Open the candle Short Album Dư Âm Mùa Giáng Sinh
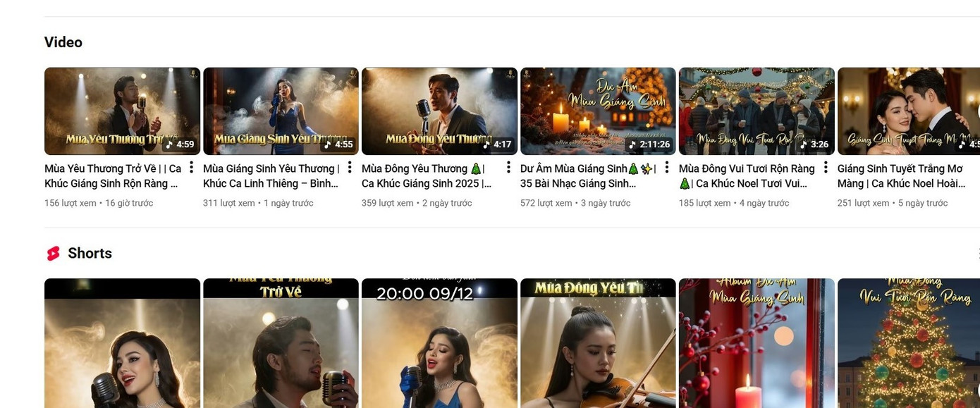Viewport: 980px width, 408px height. click(x=757, y=345)
